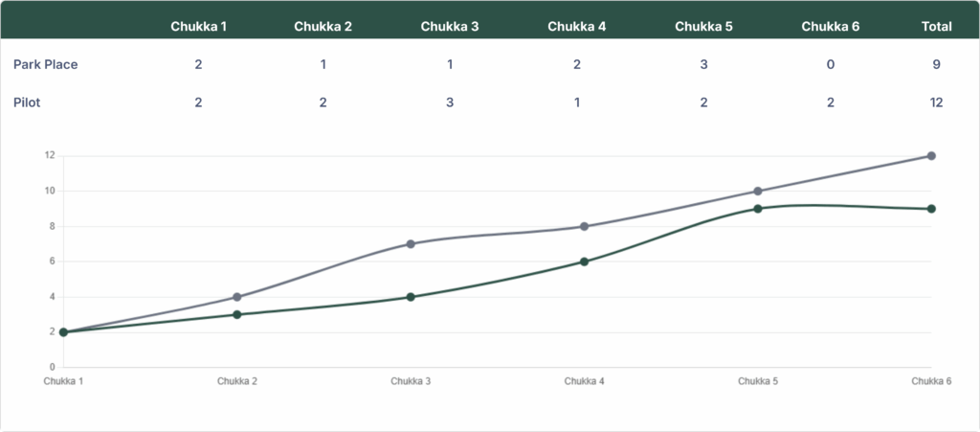The image size is (980, 432).
Task: Select Pilot's Chukka 3 score cell
Action: click(450, 102)
